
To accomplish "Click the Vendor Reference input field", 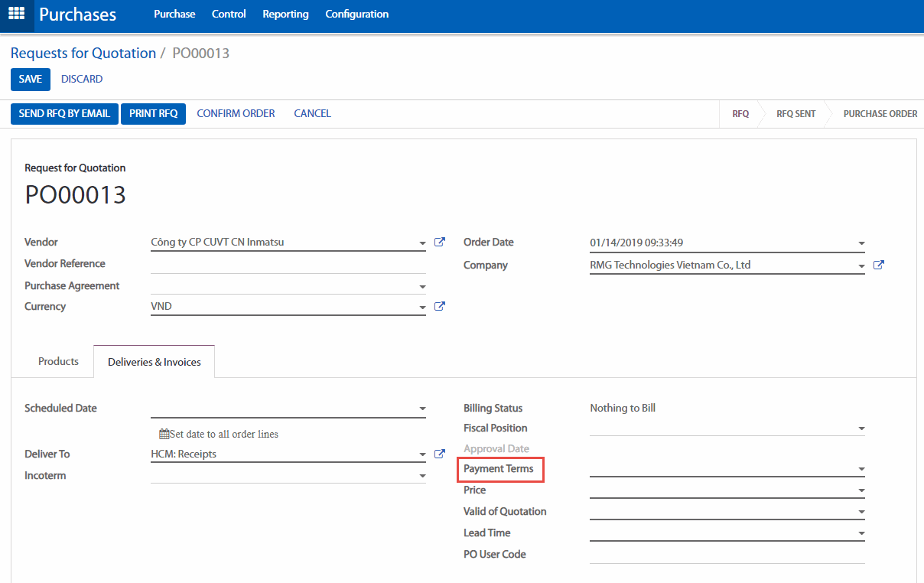I will pyautogui.click(x=288, y=264).
